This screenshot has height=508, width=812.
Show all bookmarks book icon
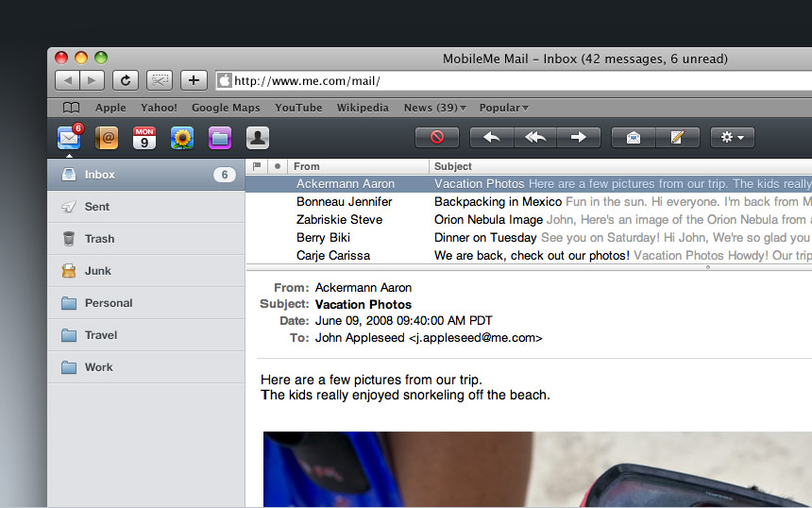pos(71,108)
